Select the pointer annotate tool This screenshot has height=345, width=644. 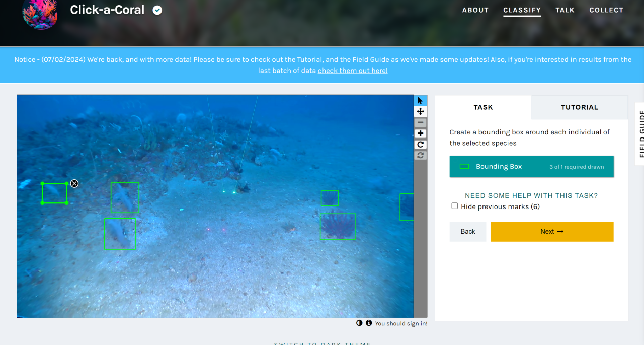(x=420, y=100)
